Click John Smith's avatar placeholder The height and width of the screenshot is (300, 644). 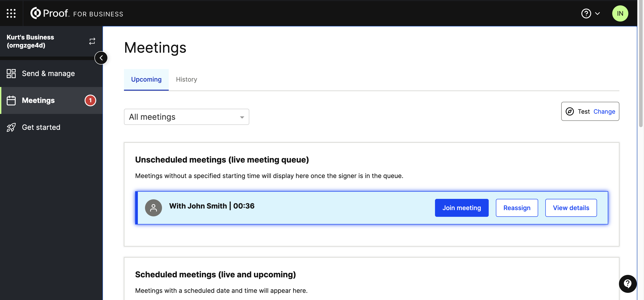[x=153, y=208]
